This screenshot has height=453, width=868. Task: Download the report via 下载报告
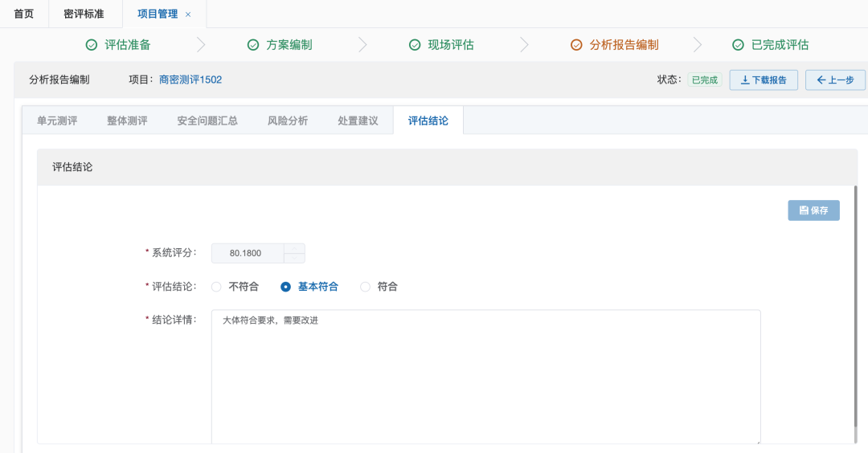pos(763,80)
